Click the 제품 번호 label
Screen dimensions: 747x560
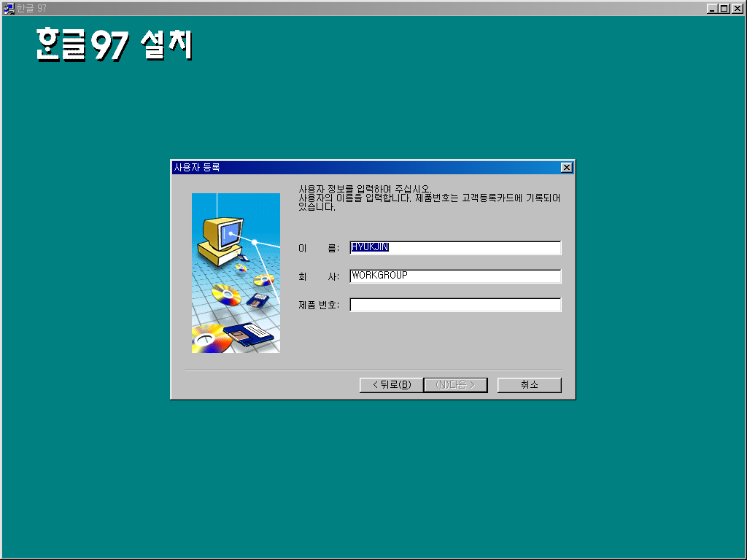(x=319, y=305)
